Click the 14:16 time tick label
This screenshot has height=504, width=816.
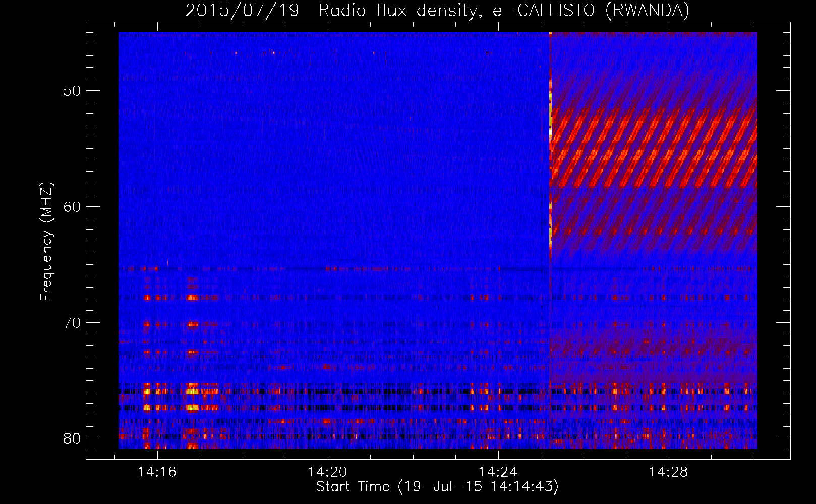pos(157,472)
